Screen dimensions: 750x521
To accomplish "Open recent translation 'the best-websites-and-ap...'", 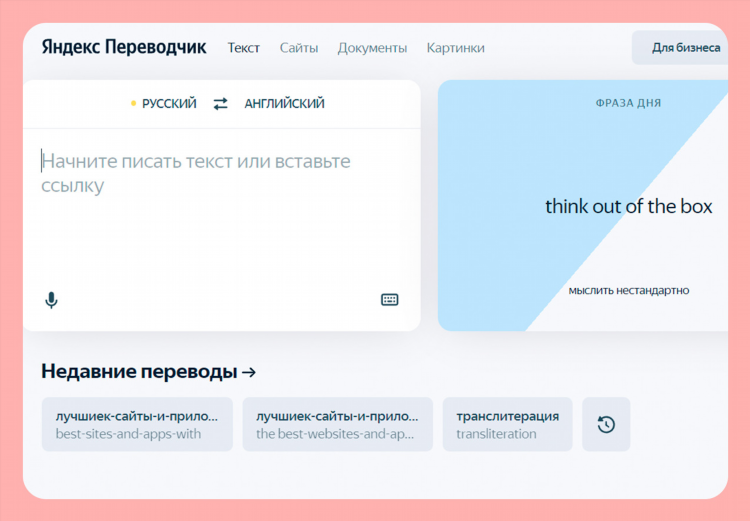I will [338, 424].
